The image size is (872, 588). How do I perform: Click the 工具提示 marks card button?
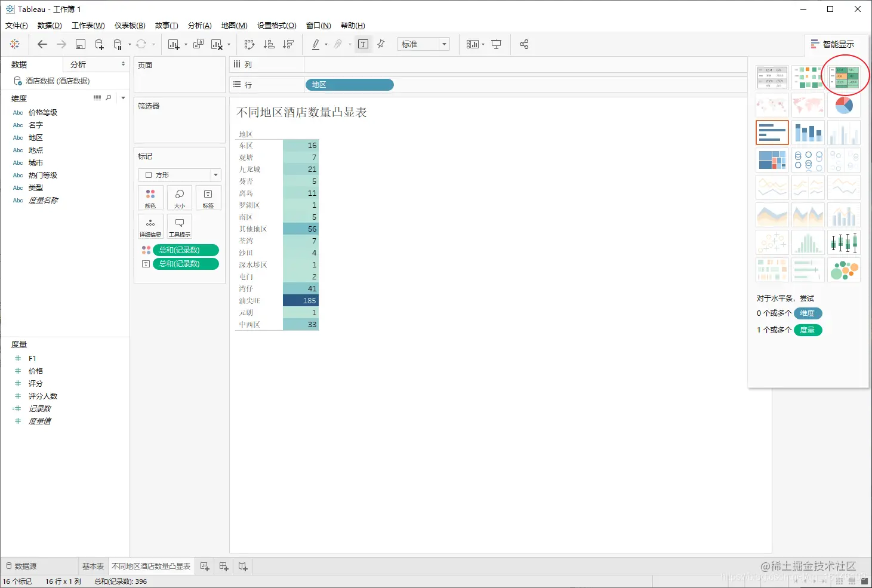point(180,227)
